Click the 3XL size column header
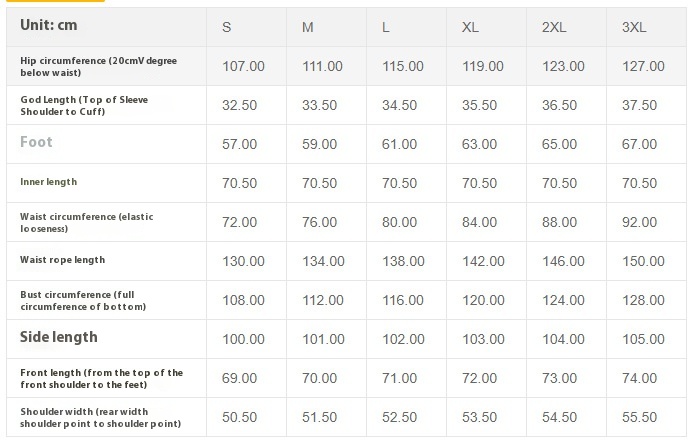Viewport: 697px width, 446px height. tap(634, 27)
